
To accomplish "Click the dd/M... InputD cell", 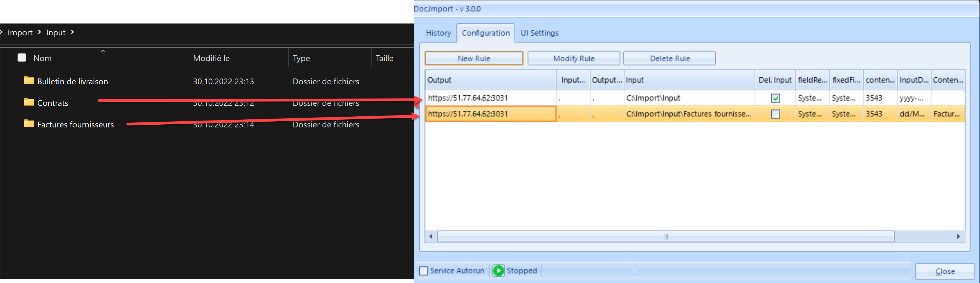I will click(x=914, y=114).
